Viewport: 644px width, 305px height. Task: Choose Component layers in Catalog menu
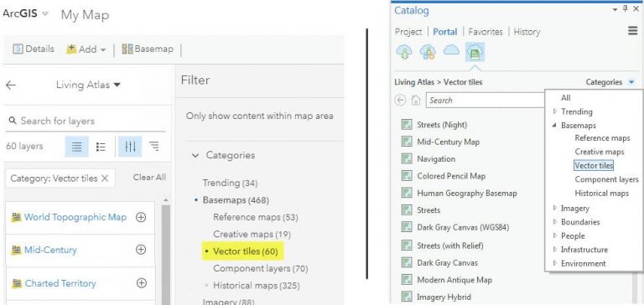coord(606,179)
